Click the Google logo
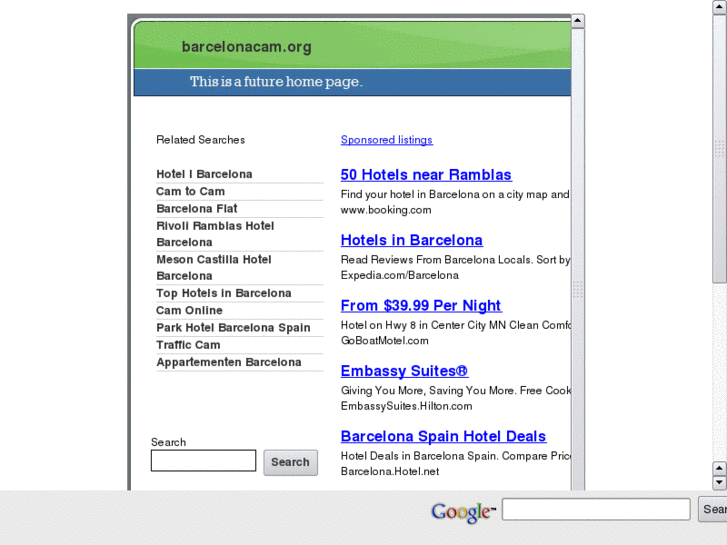The width and height of the screenshot is (727, 545). pyautogui.click(x=463, y=512)
